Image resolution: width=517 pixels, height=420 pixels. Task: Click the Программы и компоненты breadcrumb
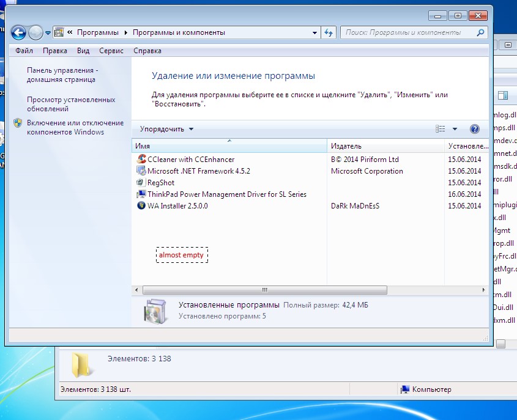[x=179, y=32]
